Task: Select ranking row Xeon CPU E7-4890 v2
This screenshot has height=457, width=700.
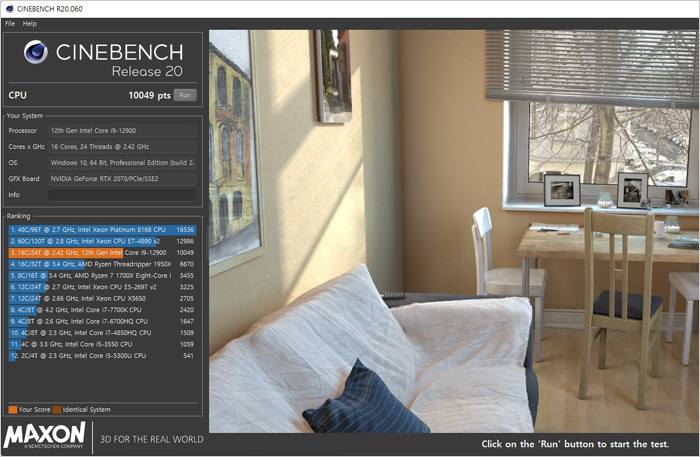Action: click(x=102, y=241)
